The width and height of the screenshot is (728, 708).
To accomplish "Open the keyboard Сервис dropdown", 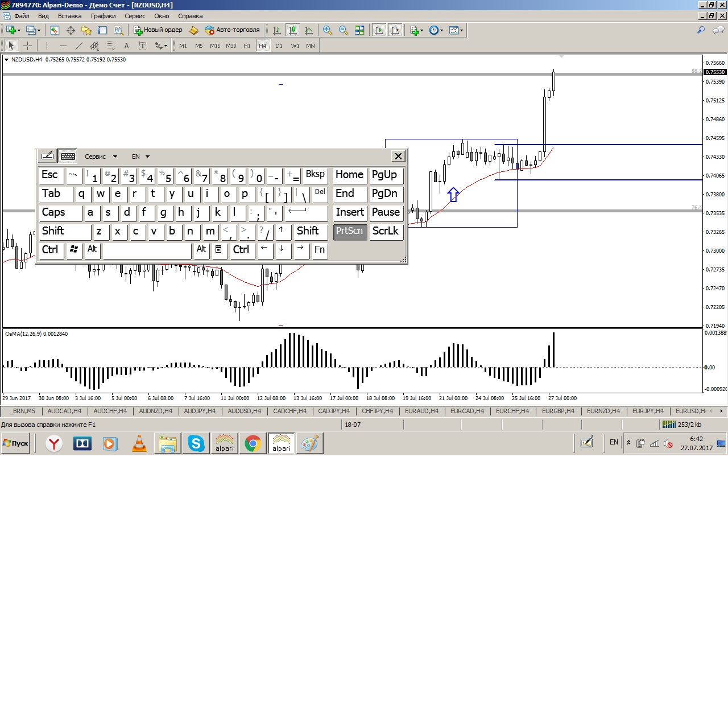I will [x=101, y=157].
